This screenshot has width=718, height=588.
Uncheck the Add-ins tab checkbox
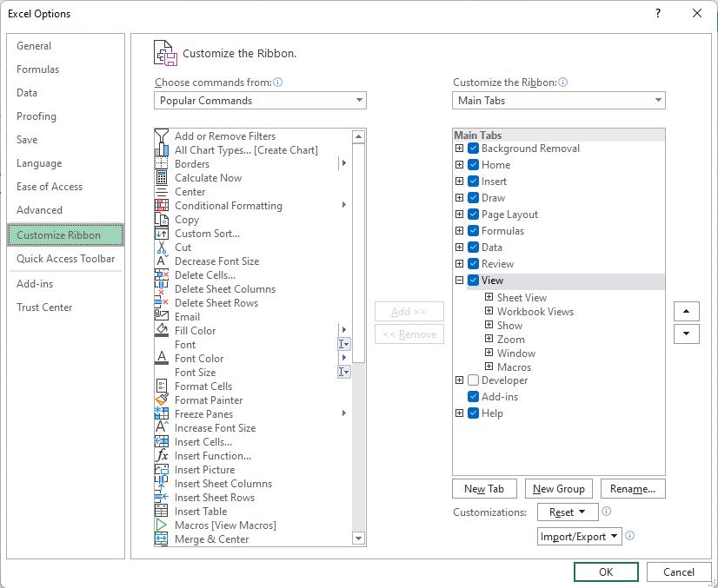point(474,397)
